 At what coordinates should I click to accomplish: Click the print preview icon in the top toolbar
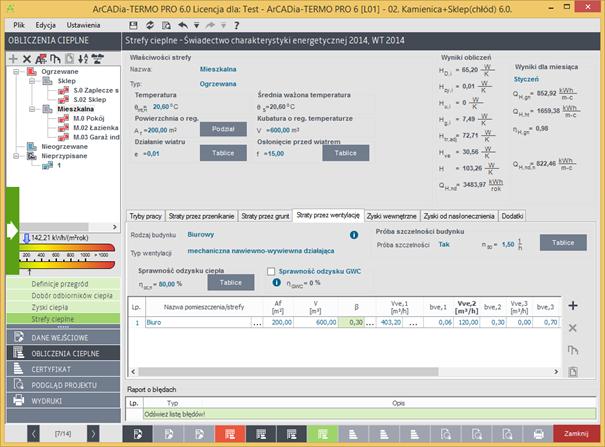click(x=166, y=25)
